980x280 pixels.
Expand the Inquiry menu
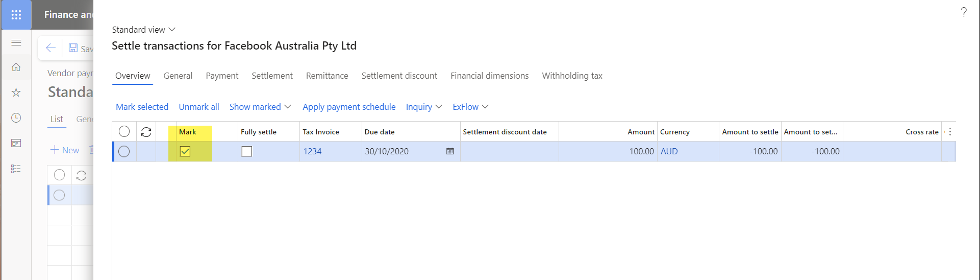pyautogui.click(x=424, y=107)
